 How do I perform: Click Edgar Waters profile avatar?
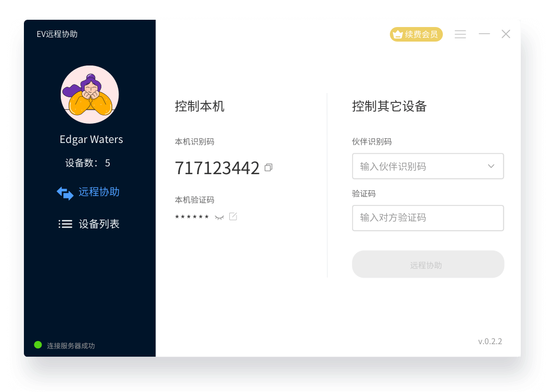click(89, 95)
